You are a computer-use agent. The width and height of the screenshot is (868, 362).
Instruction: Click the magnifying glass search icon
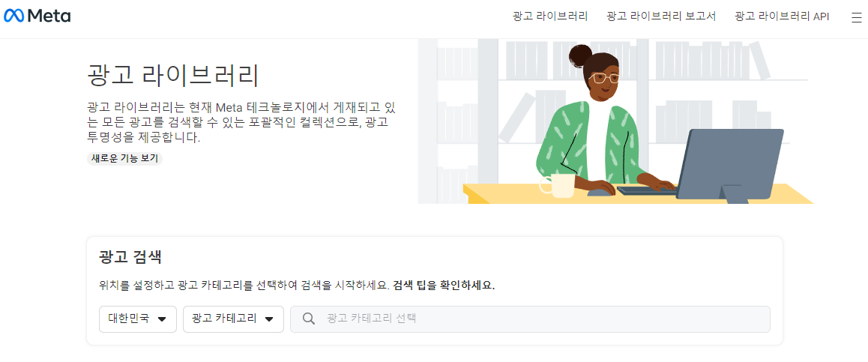(x=309, y=319)
